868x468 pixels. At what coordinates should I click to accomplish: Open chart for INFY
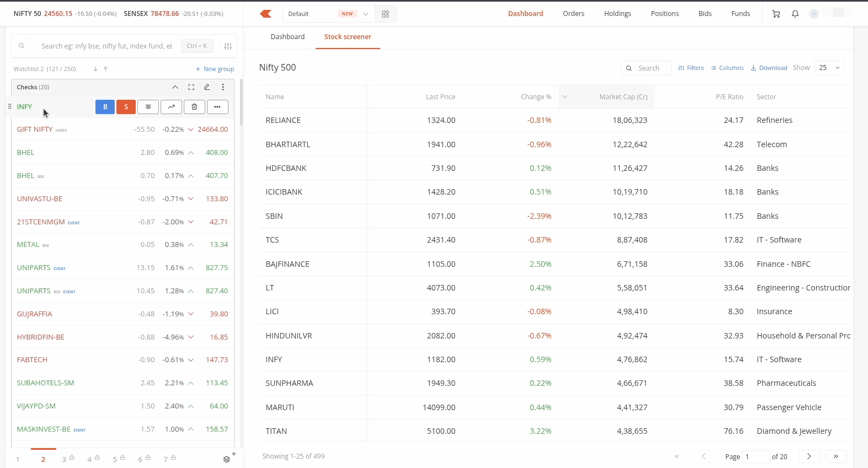coord(171,107)
